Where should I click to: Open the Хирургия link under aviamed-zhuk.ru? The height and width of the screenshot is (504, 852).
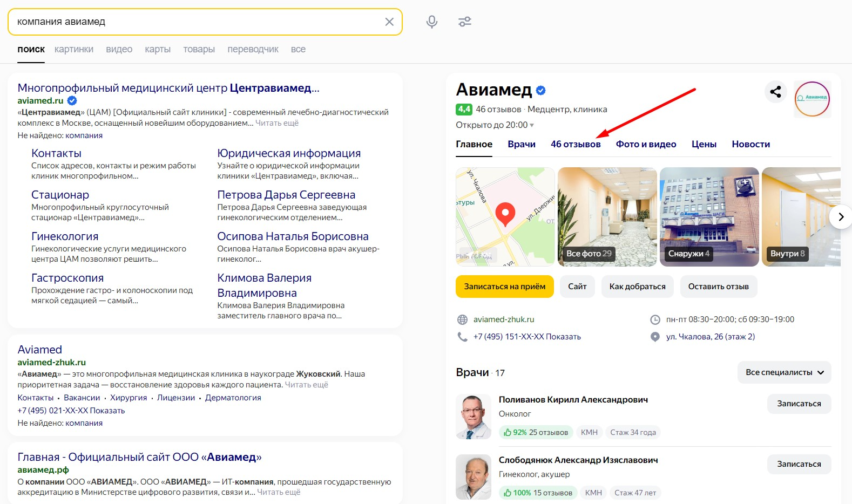tap(129, 398)
